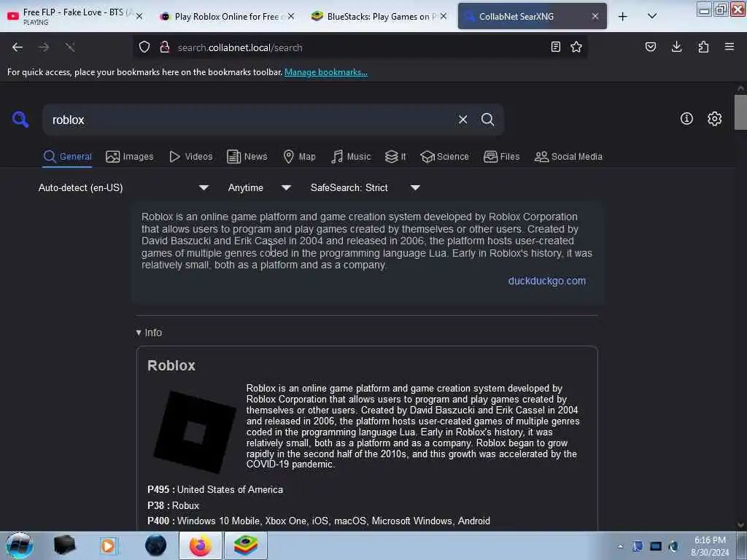This screenshot has width=747, height=560.
Task: Click the site security padlock icon
Action: point(165,47)
